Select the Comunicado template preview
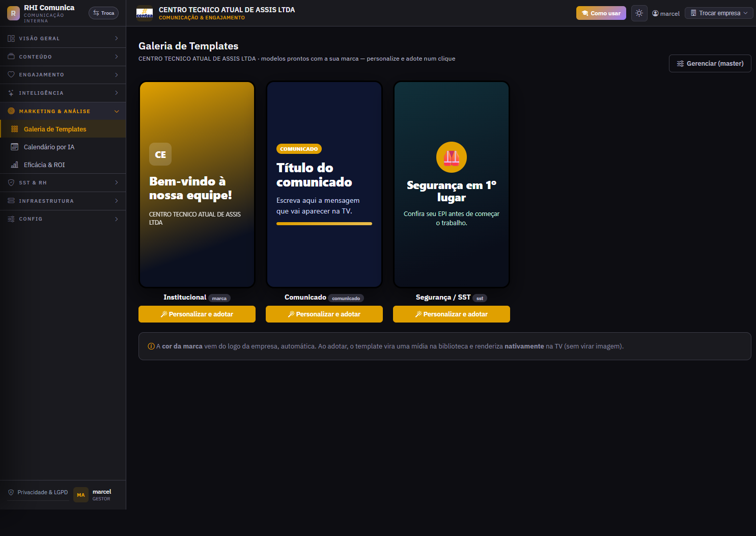This screenshot has height=536, width=756. coord(324,184)
